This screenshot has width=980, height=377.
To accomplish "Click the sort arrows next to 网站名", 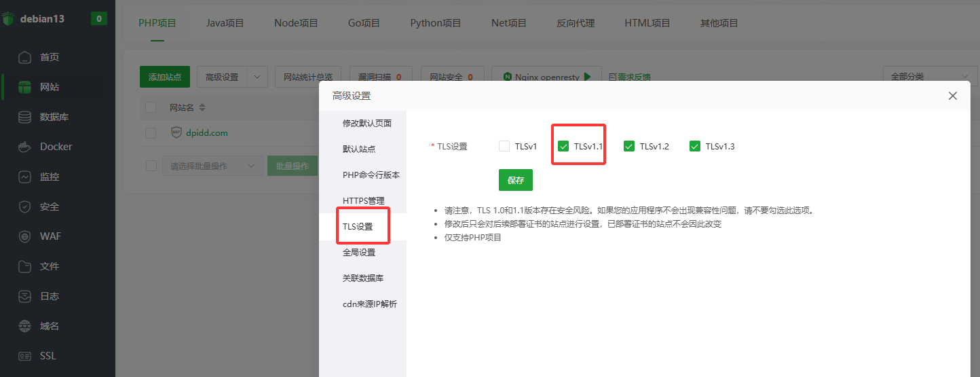I will pos(202,107).
